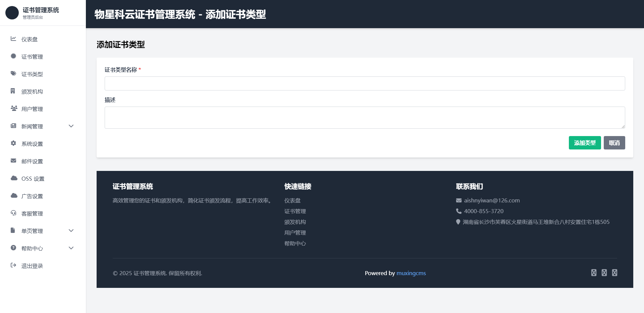Grab the 描述 textarea resize handle
Screen dimensions: 644x313
[x=623, y=126]
